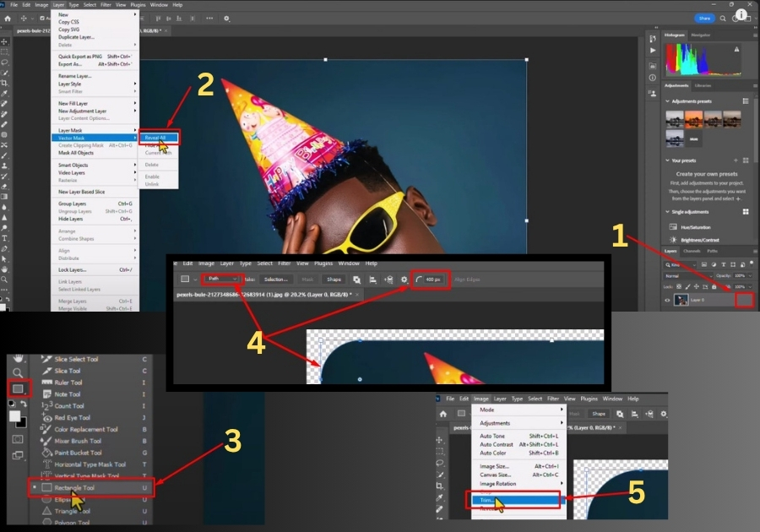
Task: Click the red-boxed Rectangle shape tool icon
Action: (18, 388)
